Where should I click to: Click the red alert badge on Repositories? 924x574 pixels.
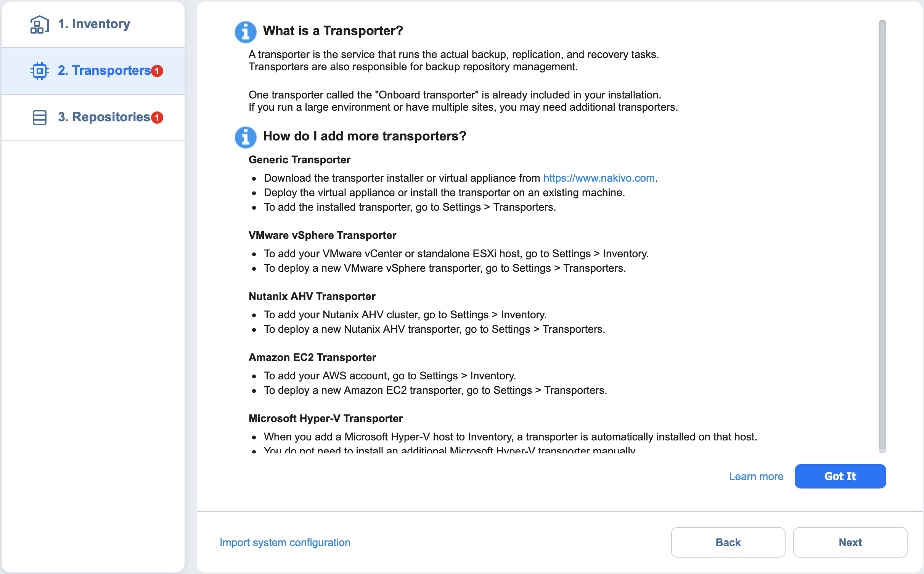coord(157,118)
